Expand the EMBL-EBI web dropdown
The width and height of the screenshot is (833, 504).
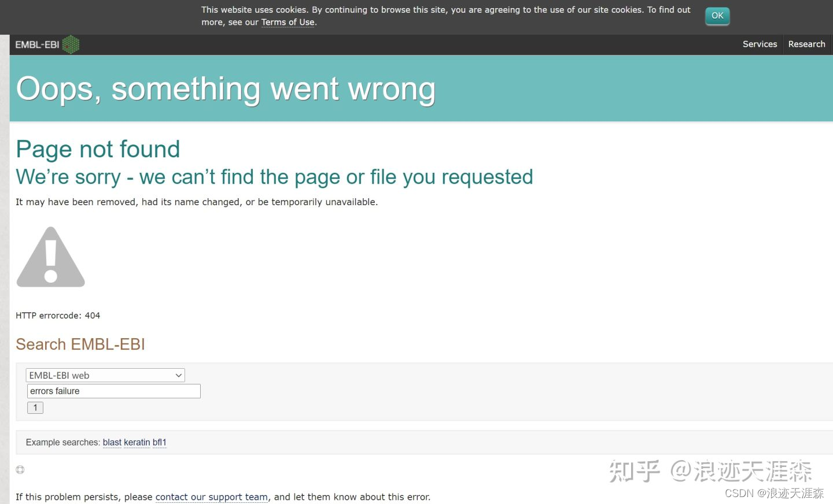105,375
